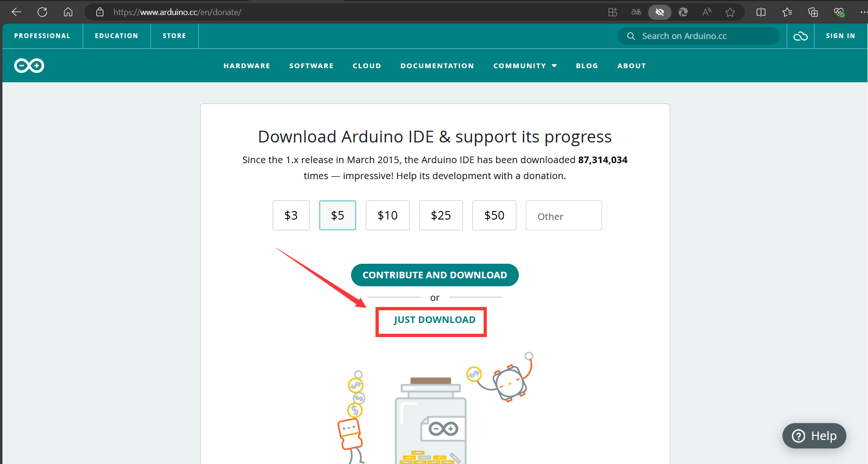Click the address bar URL
868x464 pixels.
point(177,12)
